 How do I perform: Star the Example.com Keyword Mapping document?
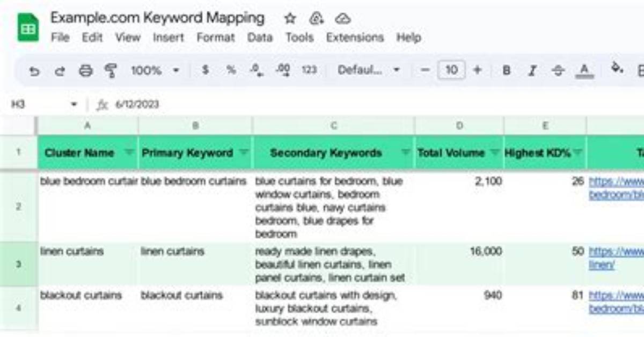pos(290,19)
